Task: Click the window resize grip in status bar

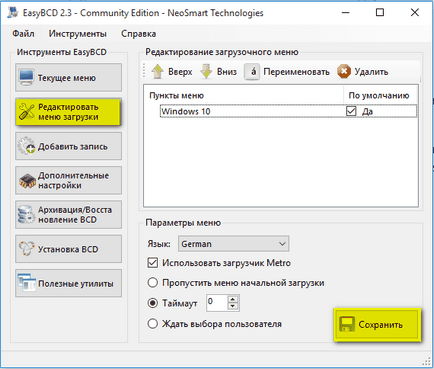Action: (426, 362)
